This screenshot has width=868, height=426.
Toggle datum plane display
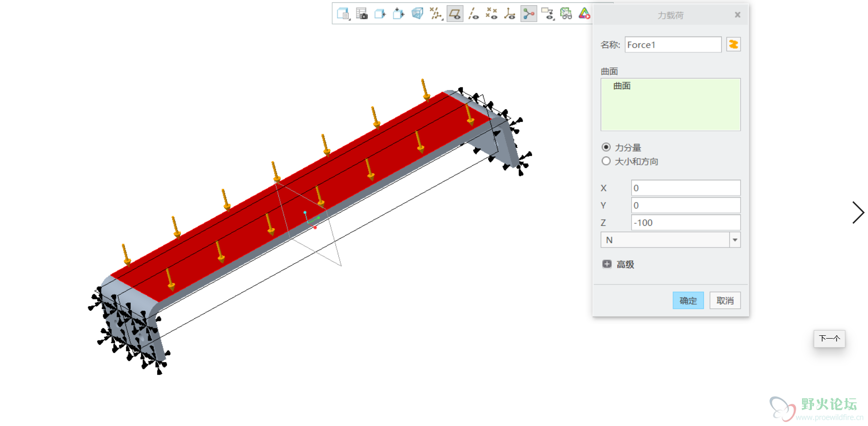(x=455, y=14)
